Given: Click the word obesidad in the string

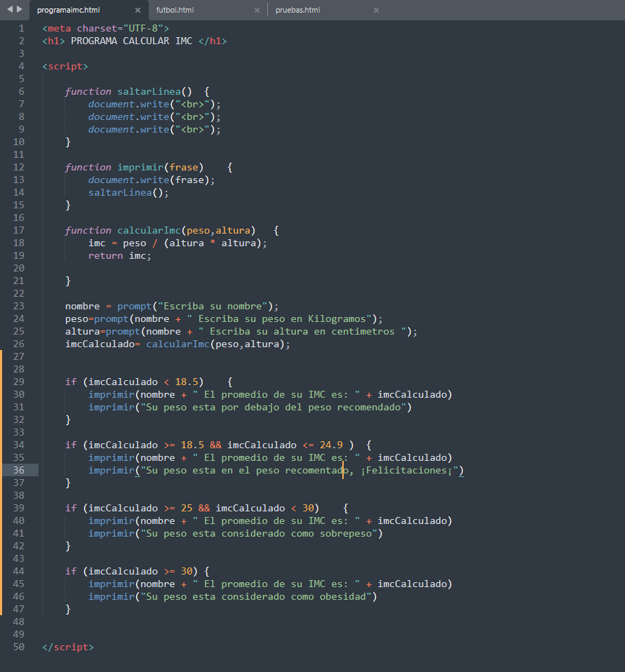Looking at the screenshot, I should point(342,596).
